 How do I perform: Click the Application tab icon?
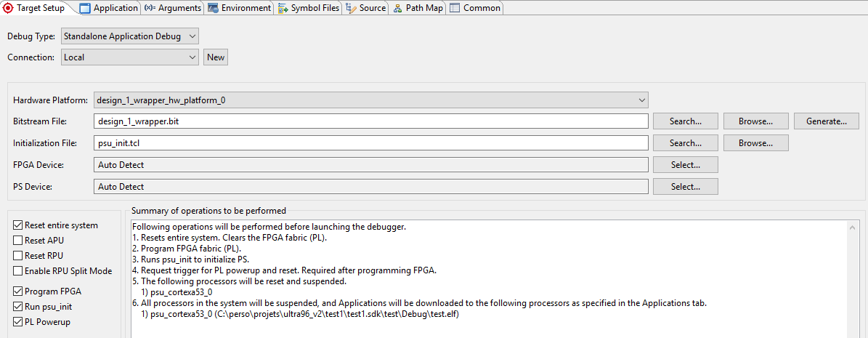coord(85,8)
